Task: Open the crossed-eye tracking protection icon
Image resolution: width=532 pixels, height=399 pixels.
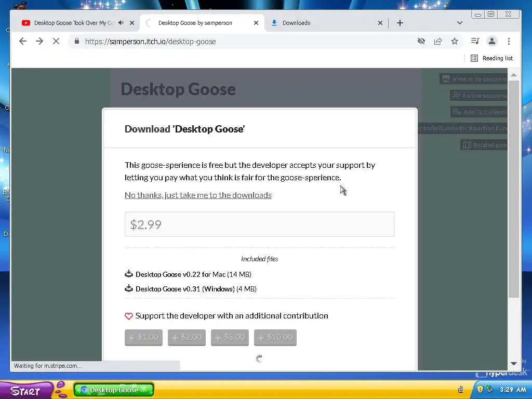Action: pos(421,42)
